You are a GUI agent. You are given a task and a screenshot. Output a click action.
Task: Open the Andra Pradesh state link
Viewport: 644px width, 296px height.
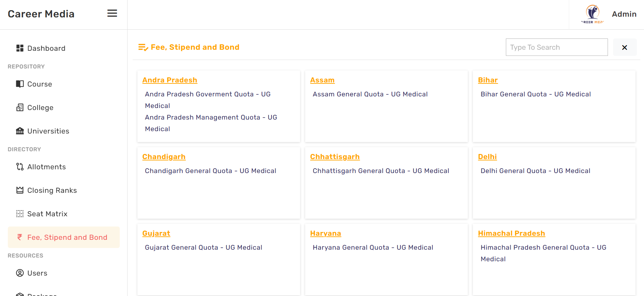click(x=169, y=80)
